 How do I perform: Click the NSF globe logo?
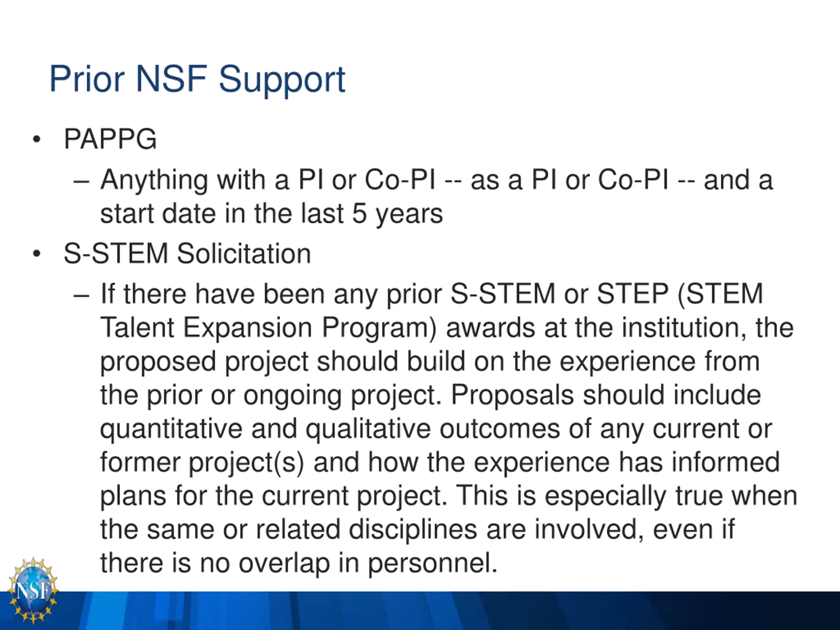(x=33, y=591)
